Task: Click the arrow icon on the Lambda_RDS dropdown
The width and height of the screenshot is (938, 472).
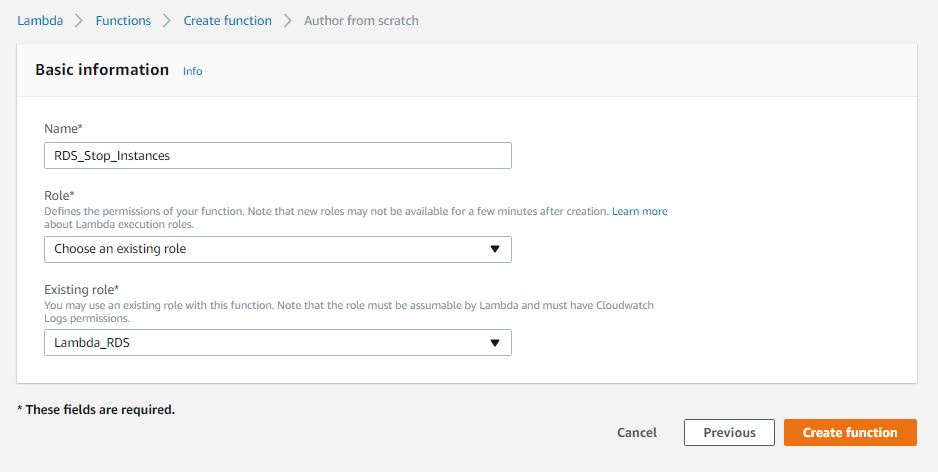Action: 494,343
